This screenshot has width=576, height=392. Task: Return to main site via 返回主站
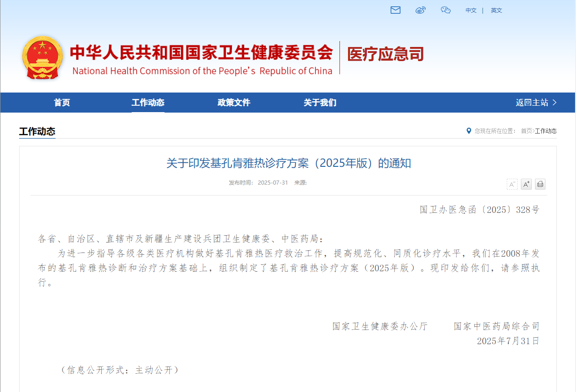coord(536,103)
